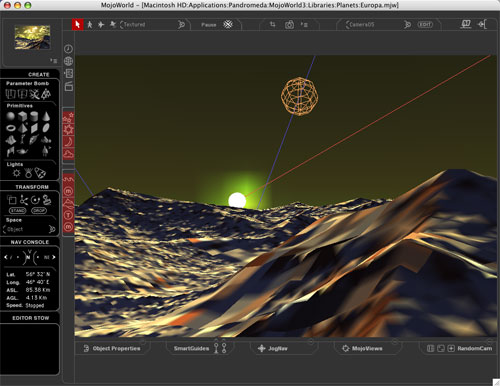
Task: Click the scene preview thumbnail
Action: pyautogui.click(x=32, y=37)
